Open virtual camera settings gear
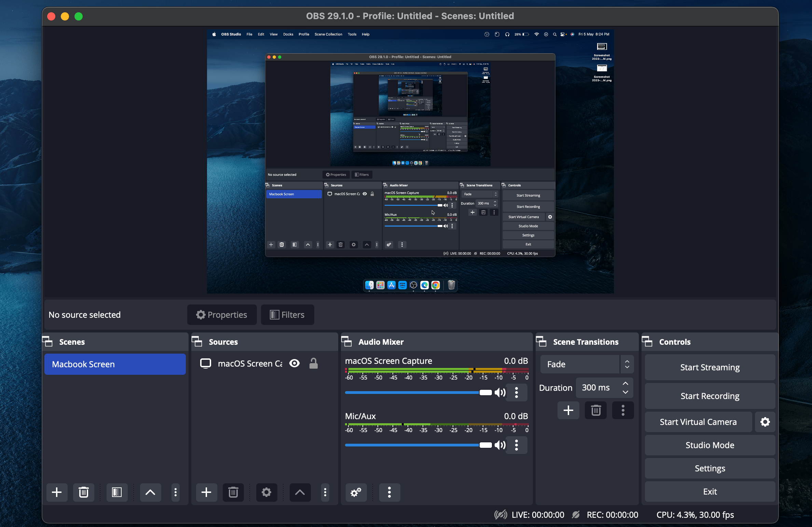Screen dimensions: 812x527 coord(765,422)
